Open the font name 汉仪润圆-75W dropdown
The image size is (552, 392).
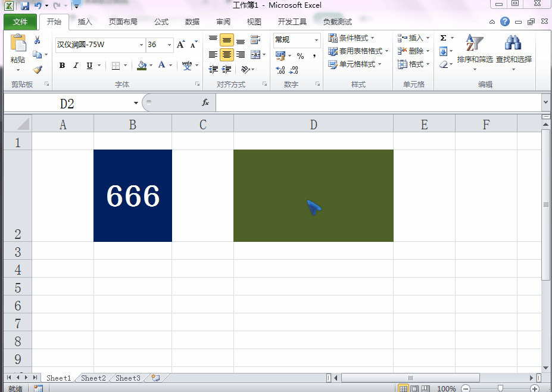click(x=141, y=45)
